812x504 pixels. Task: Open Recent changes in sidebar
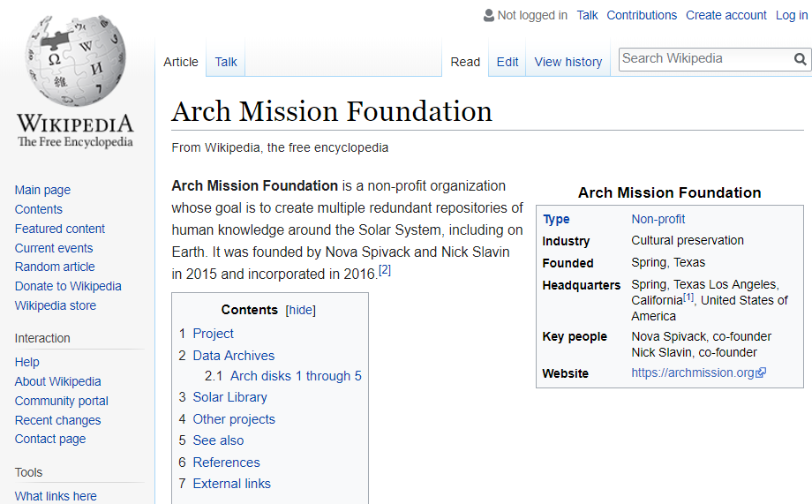tap(57, 420)
